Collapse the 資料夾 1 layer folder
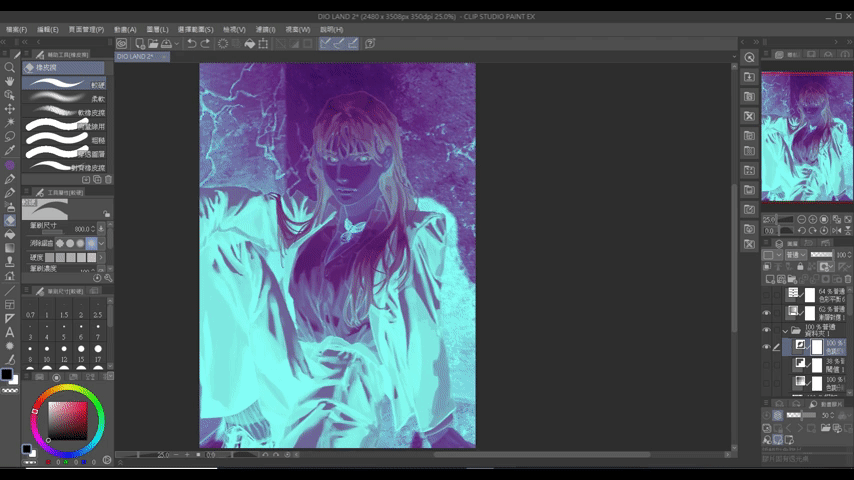The image size is (854, 480). coord(785,330)
